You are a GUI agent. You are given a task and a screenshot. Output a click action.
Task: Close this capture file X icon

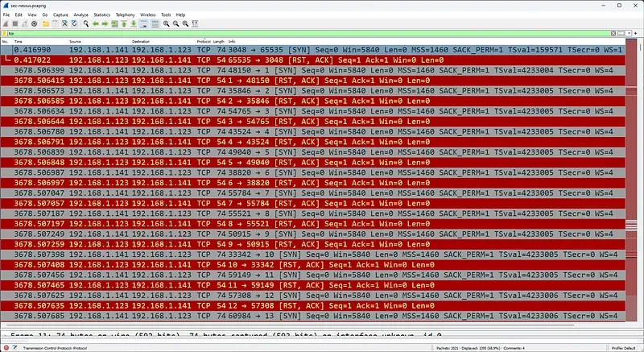tap(65, 24)
